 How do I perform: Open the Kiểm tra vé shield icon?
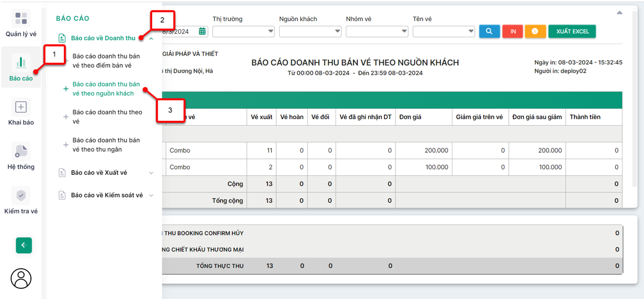pos(21,196)
